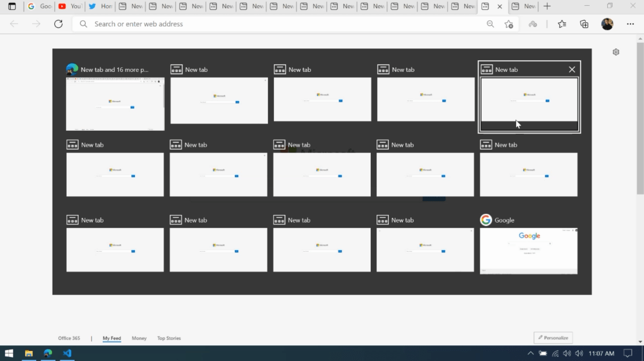The image size is (644, 361).
Task: Select the Google window thumbnail
Action: [x=528, y=251]
